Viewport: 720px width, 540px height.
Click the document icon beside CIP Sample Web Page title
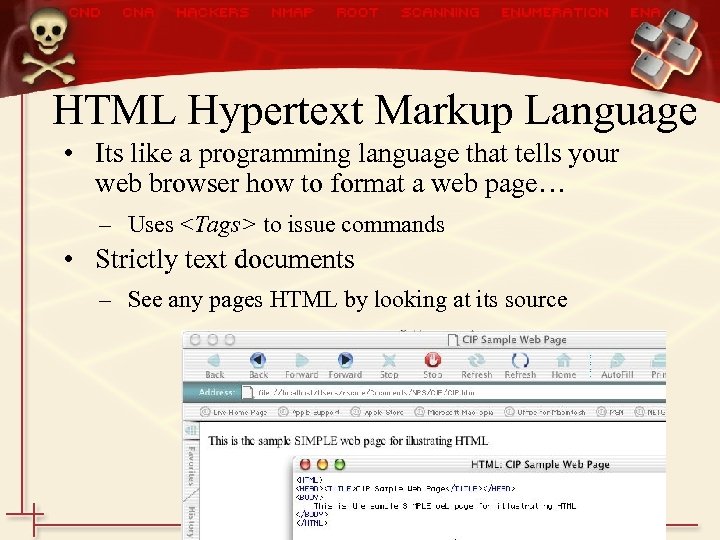click(x=453, y=340)
